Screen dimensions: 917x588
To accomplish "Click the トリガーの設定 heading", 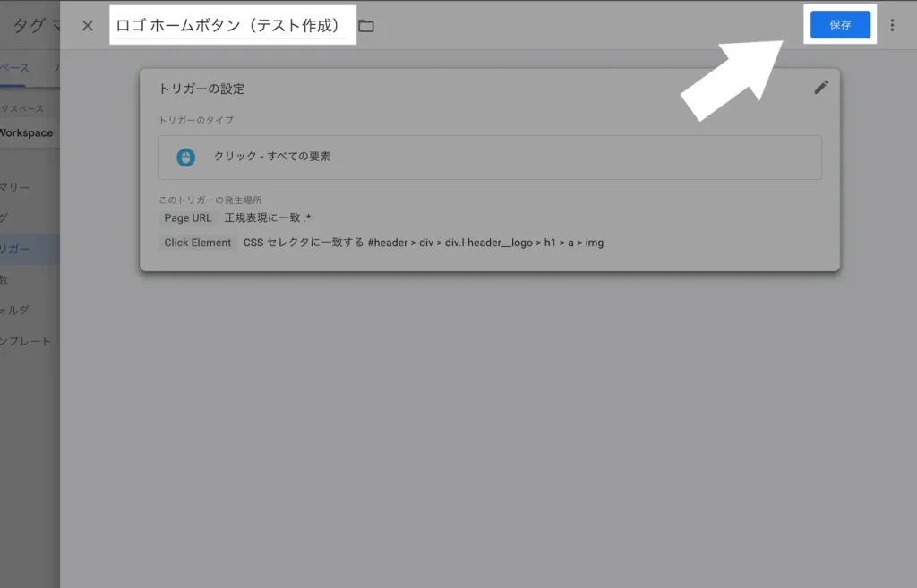I will tap(201, 89).
